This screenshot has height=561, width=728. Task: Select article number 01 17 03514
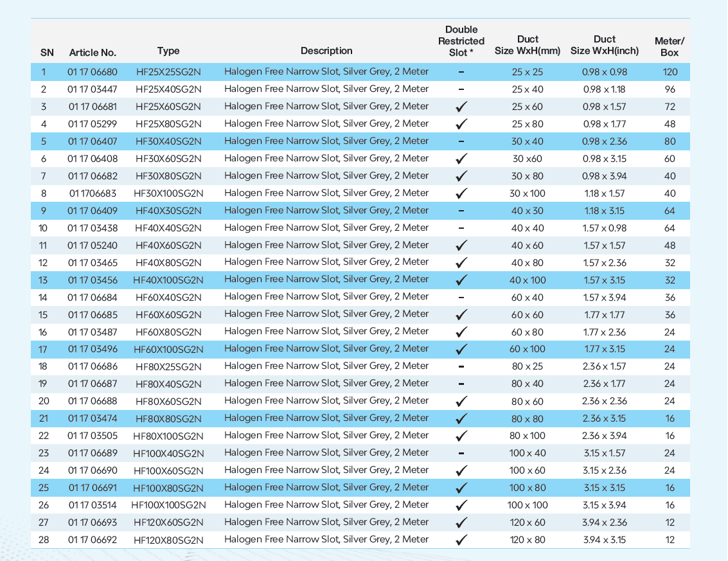tap(93, 505)
